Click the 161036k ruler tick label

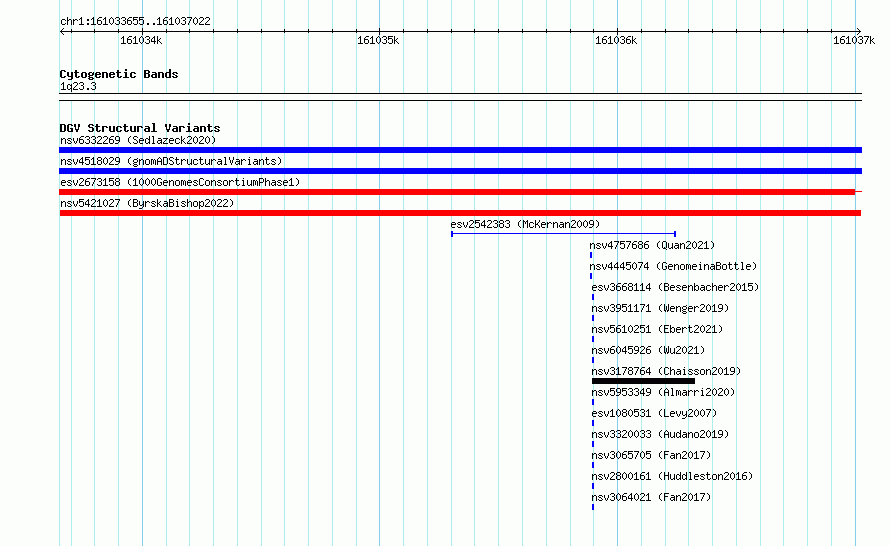click(616, 40)
